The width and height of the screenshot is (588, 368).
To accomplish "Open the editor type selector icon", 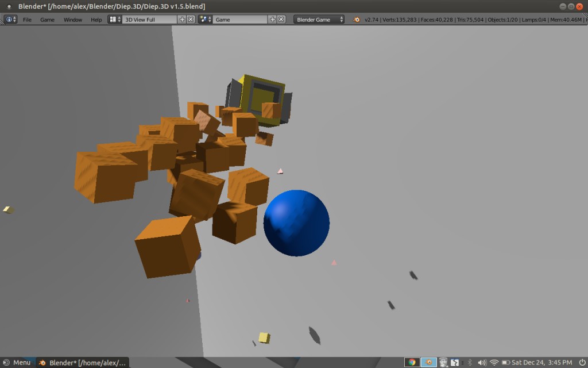I will coord(9,19).
